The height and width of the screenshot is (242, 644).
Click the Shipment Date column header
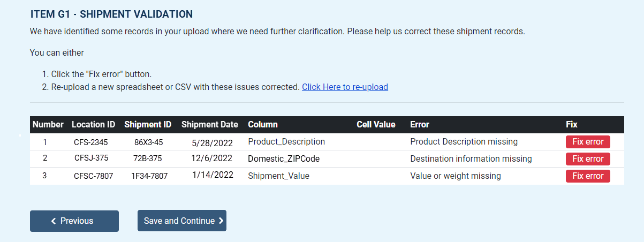(x=209, y=125)
